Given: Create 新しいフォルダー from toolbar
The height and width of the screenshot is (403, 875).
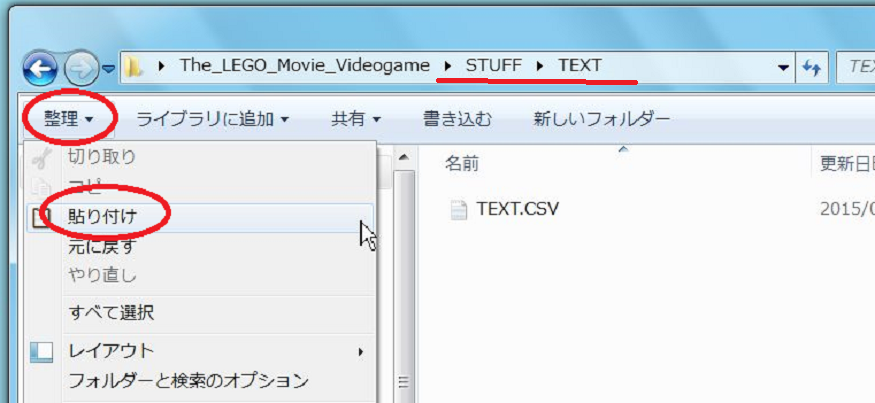Looking at the screenshot, I should coord(602,119).
